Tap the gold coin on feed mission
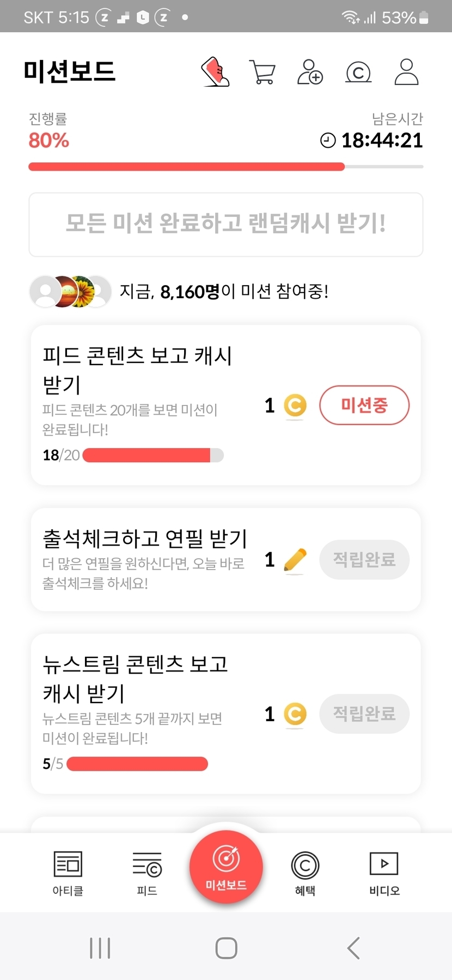The height and width of the screenshot is (980, 452). point(295,406)
